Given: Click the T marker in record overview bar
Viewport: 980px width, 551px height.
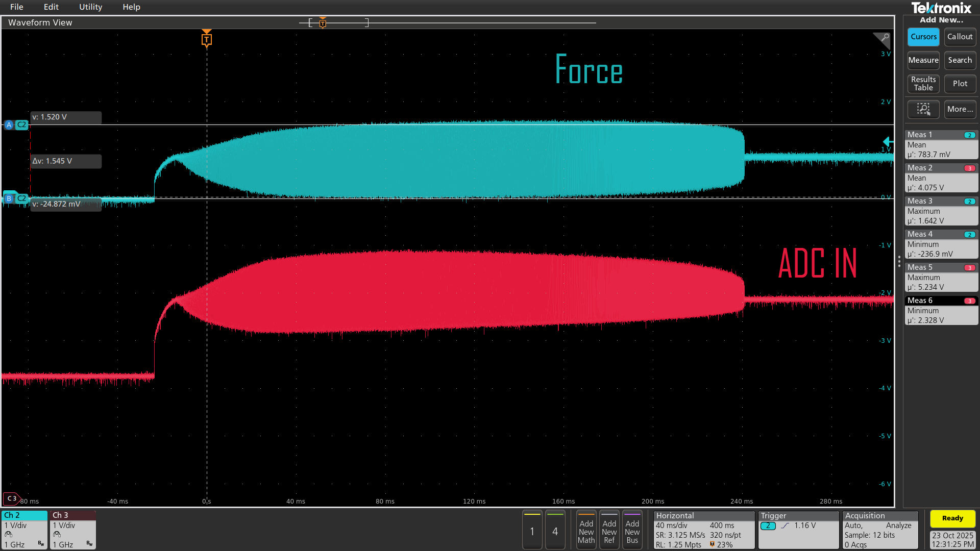Looking at the screenshot, I should pyautogui.click(x=323, y=22).
